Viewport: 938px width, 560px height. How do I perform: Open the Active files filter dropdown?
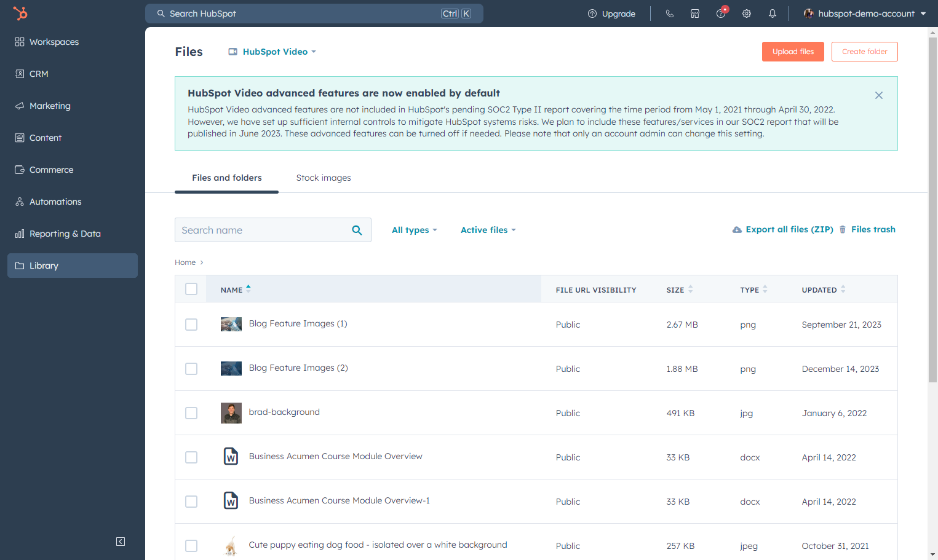(x=488, y=230)
